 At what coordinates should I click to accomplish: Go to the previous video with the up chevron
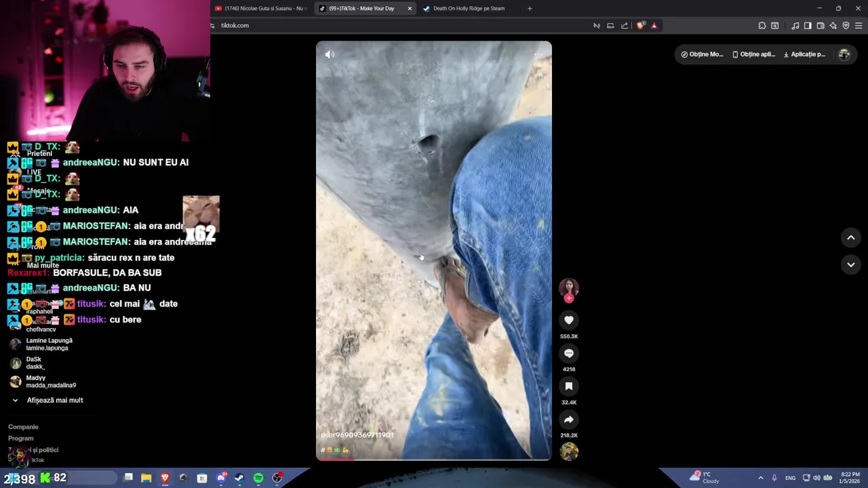851,237
